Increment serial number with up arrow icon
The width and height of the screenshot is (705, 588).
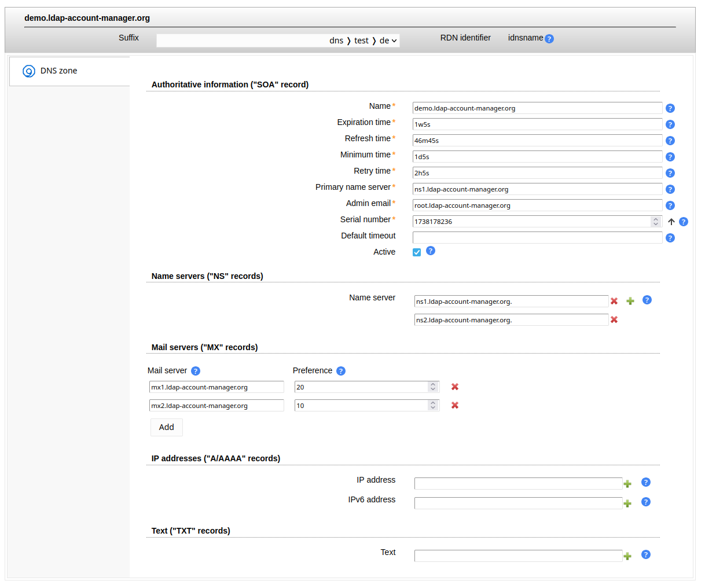[671, 222]
